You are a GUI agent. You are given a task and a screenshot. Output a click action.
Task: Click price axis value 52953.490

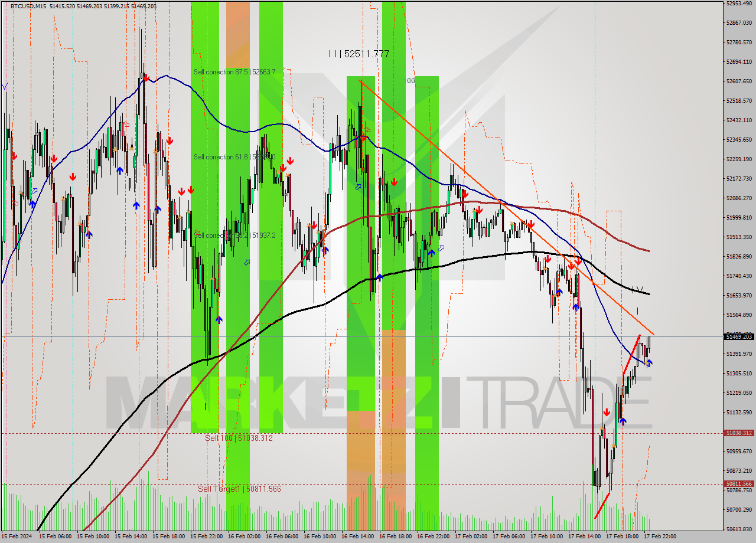(739, 4)
